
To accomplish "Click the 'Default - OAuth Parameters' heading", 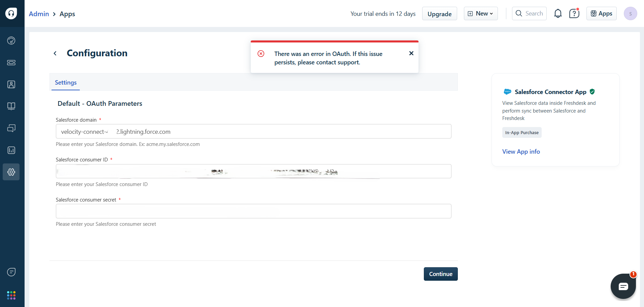I will (100, 103).
